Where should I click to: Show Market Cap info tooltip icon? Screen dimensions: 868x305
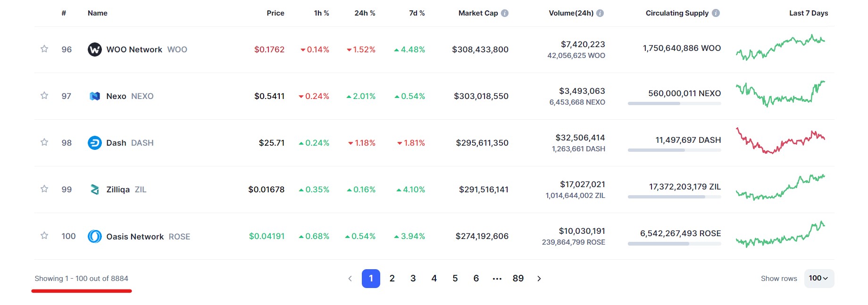point(505,13)
